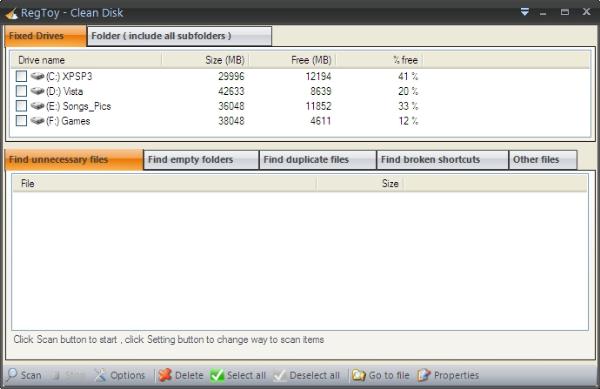The width and height of the screenshot is (600, 389).
Task: Tick the (F:) Games drive checkbox
Action: click(x=21, y=121)
